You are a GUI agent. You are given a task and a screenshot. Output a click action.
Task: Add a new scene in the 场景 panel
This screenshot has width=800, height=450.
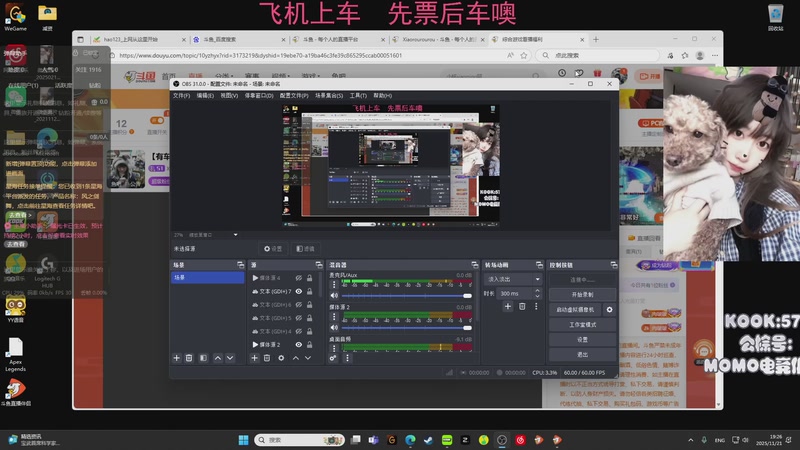[177, 358]
